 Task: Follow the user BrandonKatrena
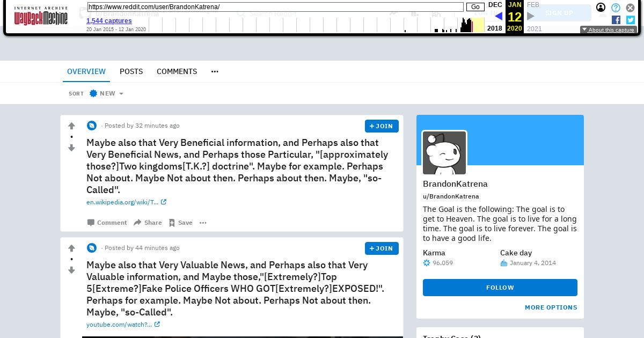coord(500,288)
